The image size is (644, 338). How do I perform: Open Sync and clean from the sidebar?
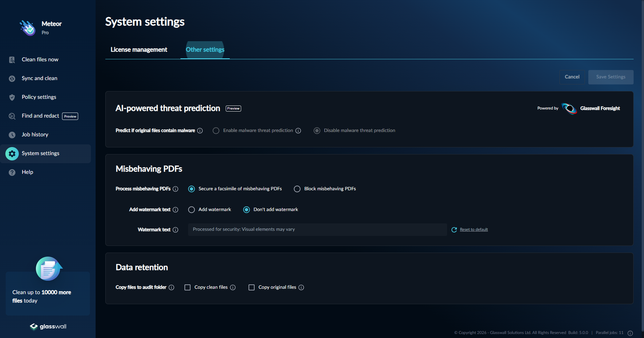coord(12,78)
